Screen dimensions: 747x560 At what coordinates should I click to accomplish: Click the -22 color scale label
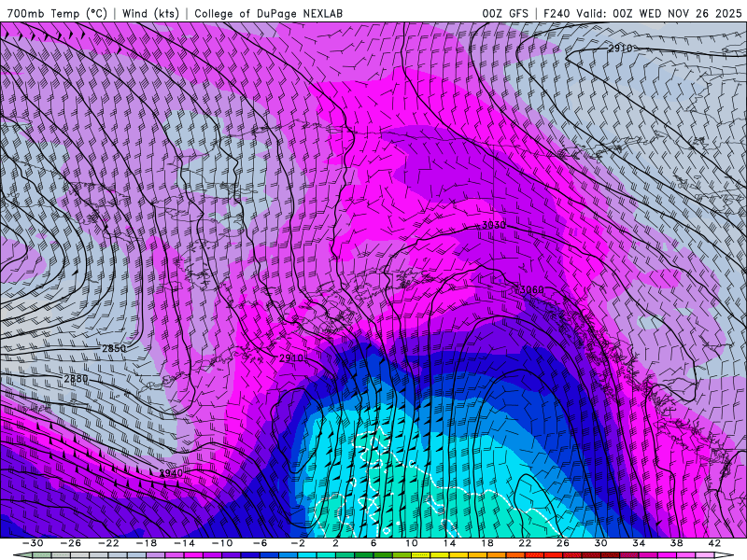pyautogui.click(x=108, y=543)
